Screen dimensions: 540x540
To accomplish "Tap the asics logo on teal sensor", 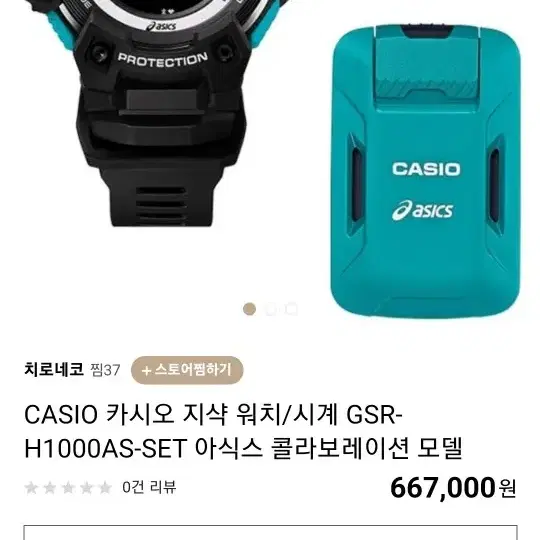I will coord(422,210).
